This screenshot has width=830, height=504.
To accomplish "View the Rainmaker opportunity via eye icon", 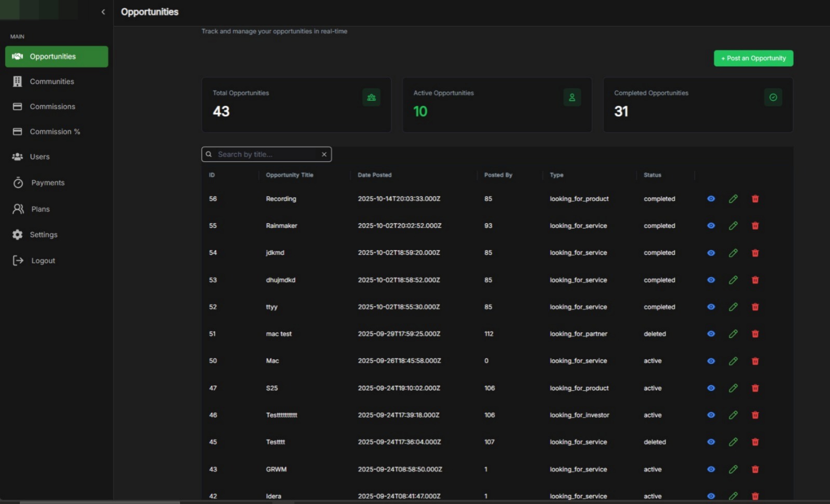I will (x=711, y=226).
